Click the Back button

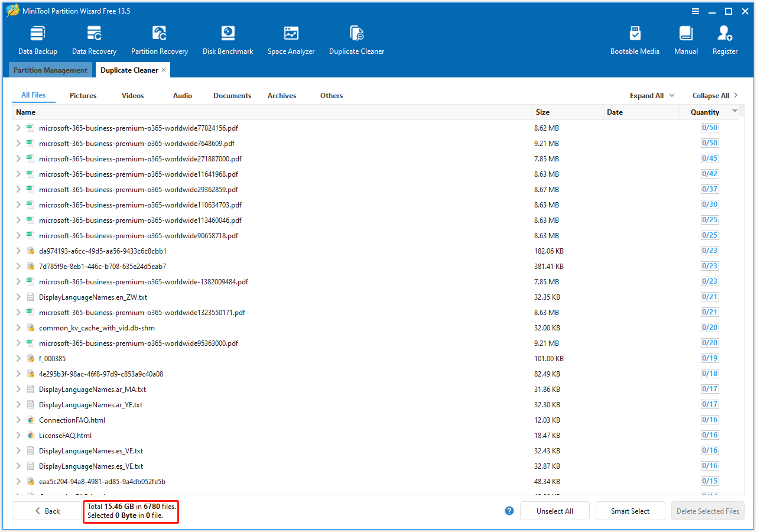click(47, 511)
